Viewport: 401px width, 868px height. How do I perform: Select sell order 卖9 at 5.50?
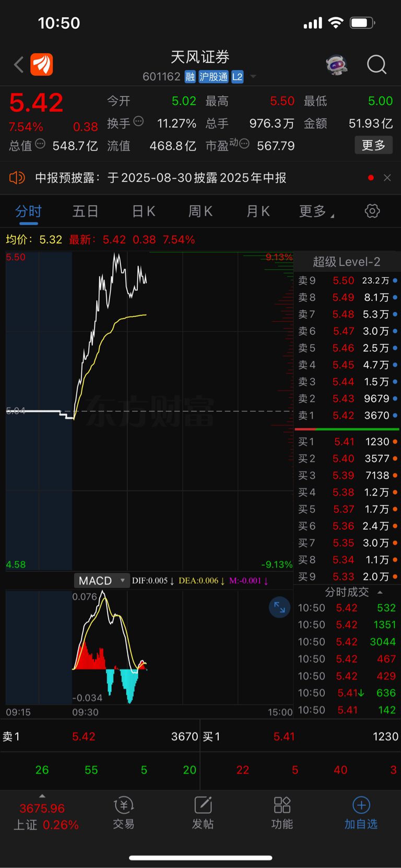[348, 280]
